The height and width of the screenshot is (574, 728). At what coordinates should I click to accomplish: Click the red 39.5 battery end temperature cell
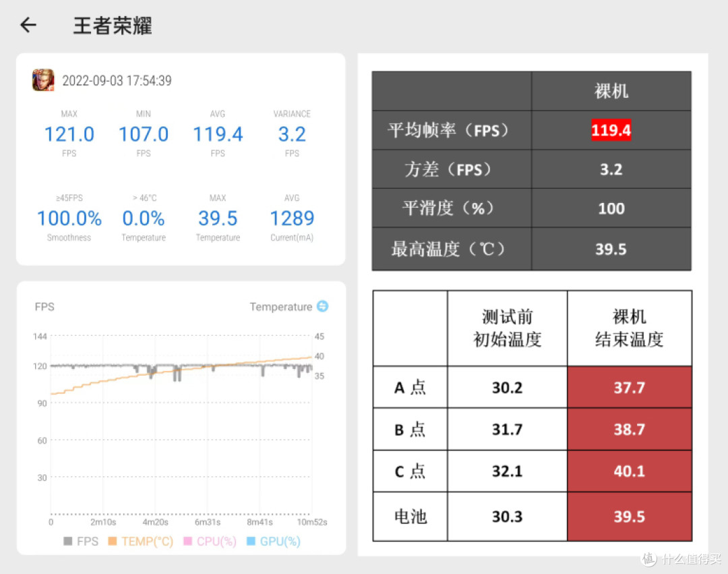click(629, 517)
